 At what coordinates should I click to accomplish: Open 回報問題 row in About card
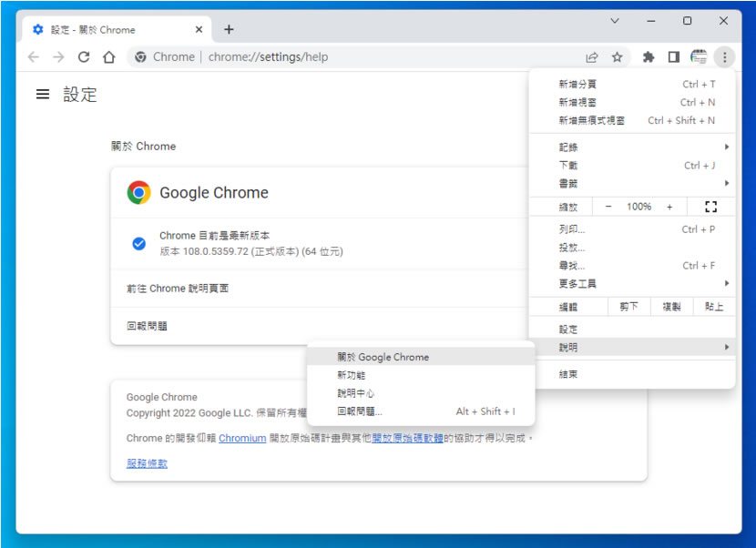point(319,326)
